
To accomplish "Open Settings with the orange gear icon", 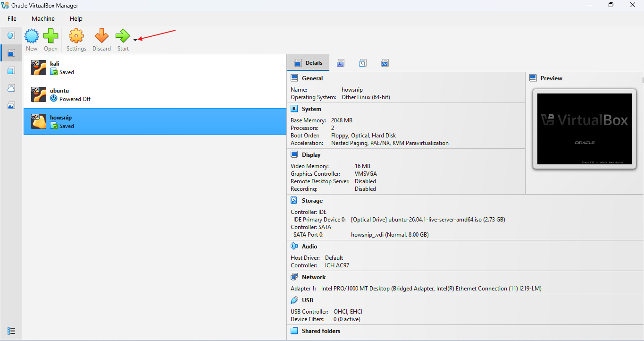I will coord(76,36).
